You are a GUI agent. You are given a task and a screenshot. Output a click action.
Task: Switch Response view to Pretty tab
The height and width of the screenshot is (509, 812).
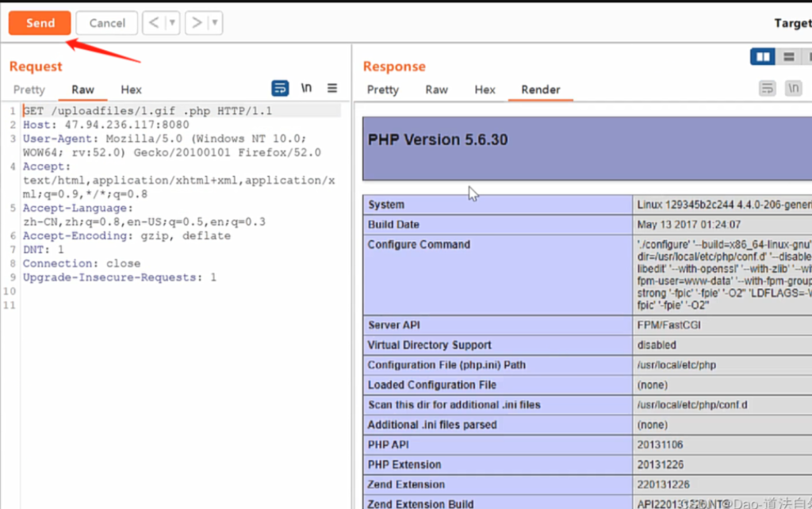tap(383, 90)
